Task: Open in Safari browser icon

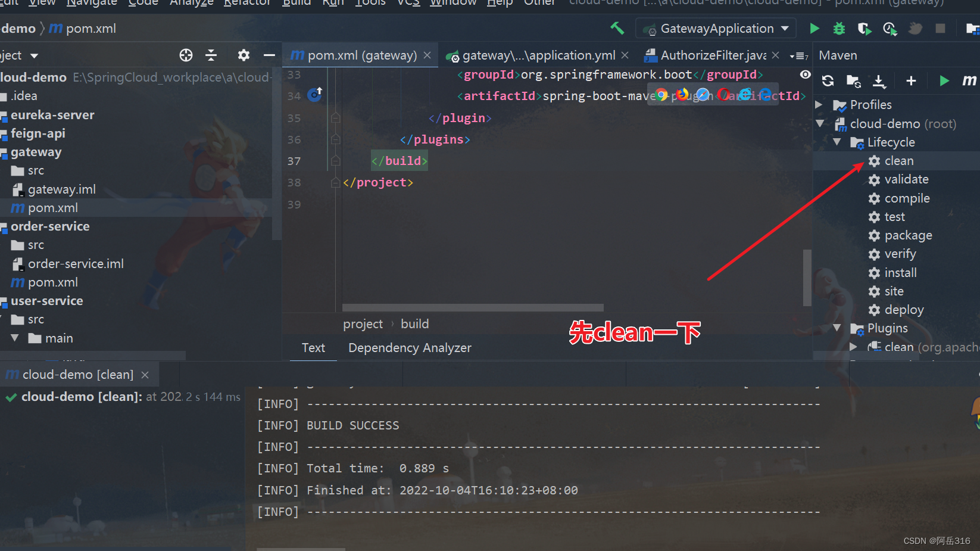Action: tap(703, 95)
